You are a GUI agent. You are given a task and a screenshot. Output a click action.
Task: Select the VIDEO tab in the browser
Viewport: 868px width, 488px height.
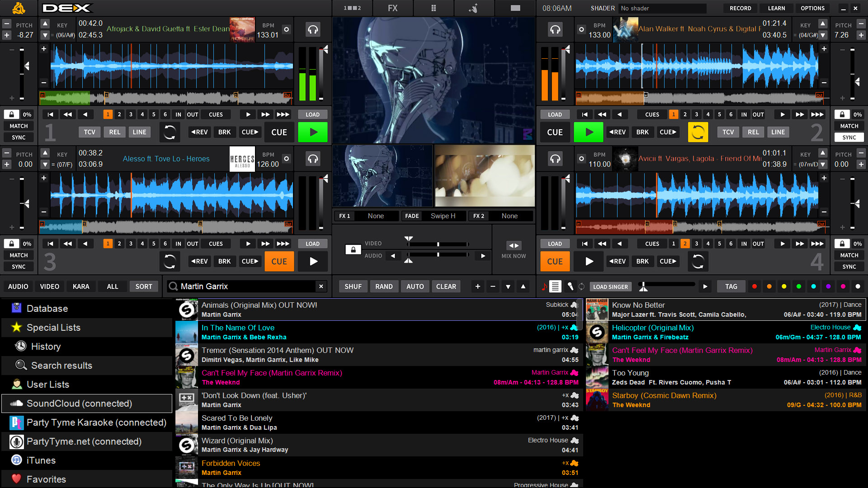[x=49, y=286]
